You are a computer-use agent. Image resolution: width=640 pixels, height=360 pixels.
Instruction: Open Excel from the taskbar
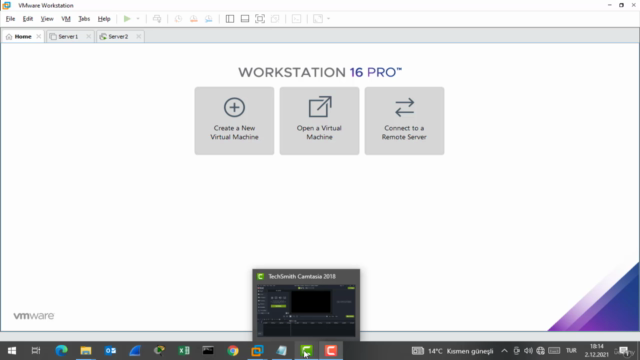[184, 351]
